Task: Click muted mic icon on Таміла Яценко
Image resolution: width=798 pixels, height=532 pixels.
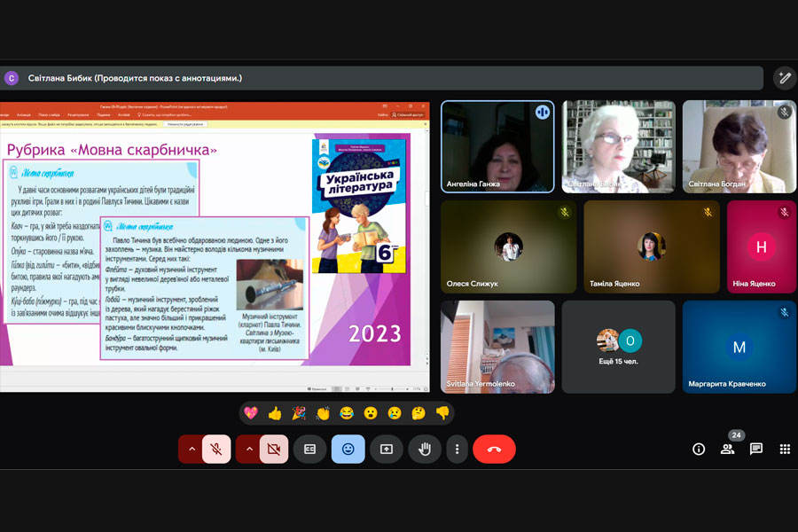Action: pos(708,212)
